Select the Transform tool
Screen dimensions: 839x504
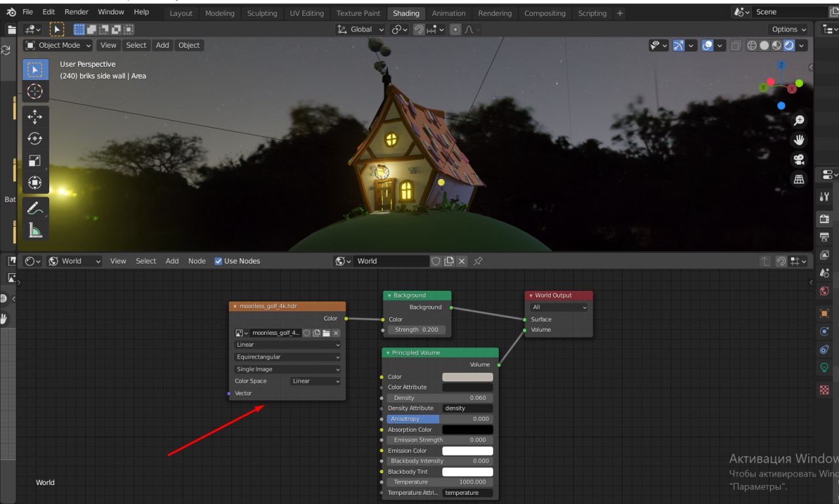[35, 182]
